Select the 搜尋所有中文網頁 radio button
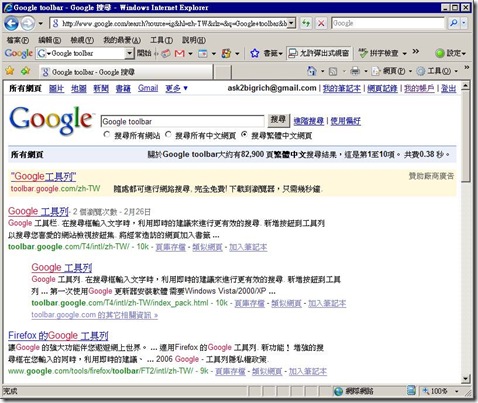Screen dimensions: 478x403 click(x=168, y=135)
